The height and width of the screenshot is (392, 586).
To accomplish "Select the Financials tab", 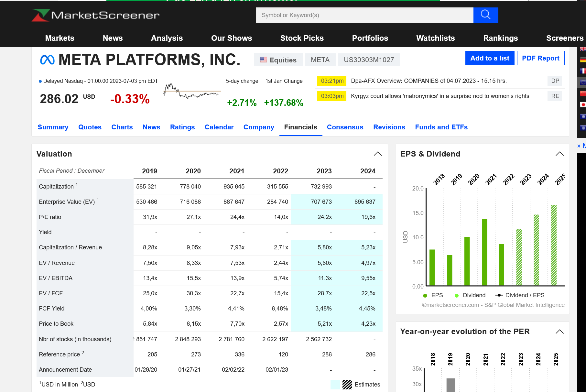I will click(x=300, y=127).
